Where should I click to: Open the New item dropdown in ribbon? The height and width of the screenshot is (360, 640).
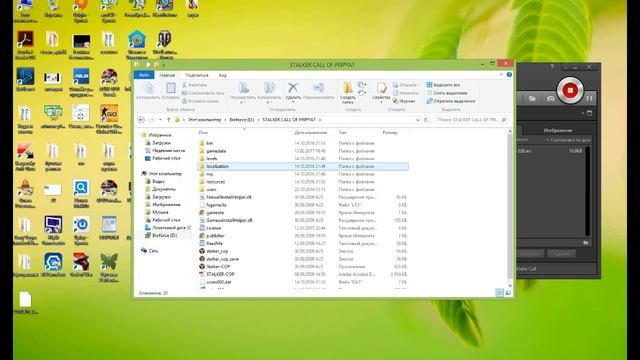click(362, 85)
